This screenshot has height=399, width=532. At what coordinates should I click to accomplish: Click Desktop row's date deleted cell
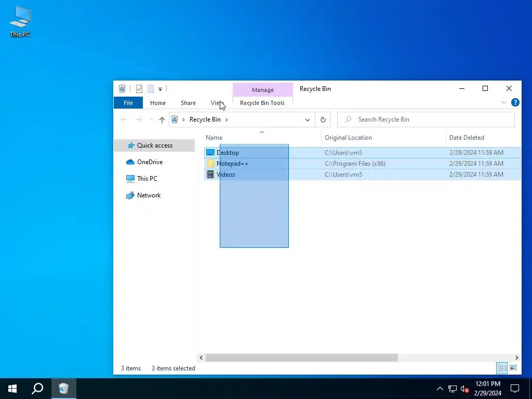[476, 153]
